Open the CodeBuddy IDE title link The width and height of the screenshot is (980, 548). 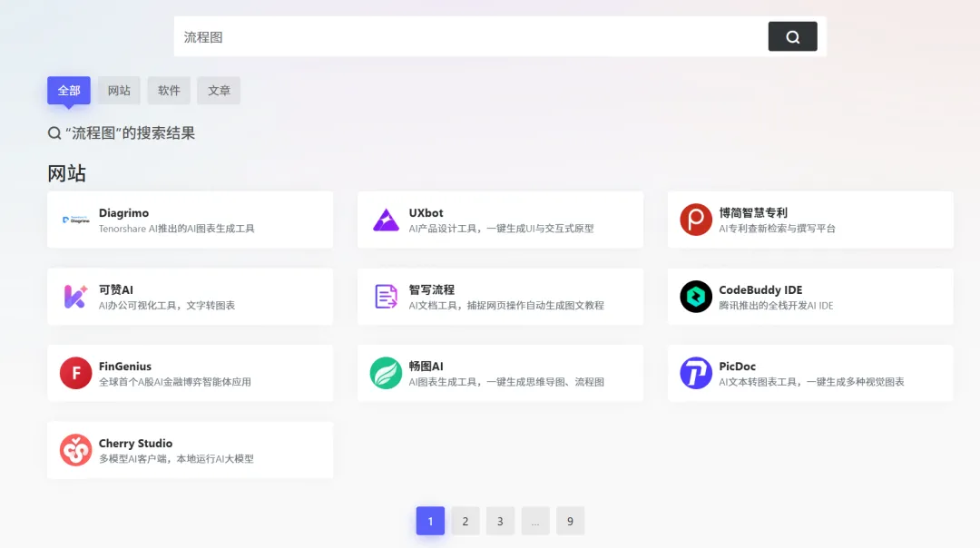[760, 290]
